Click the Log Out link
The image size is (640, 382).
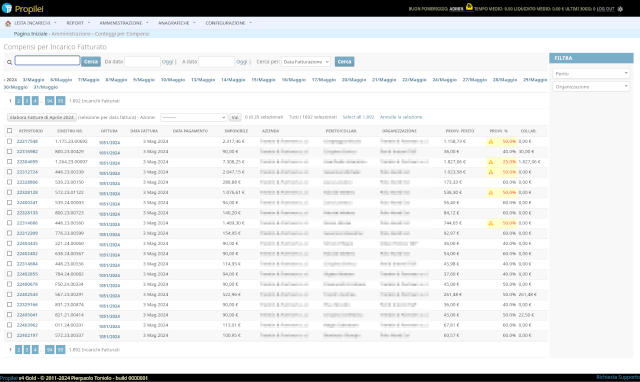(x=605, y=9)
